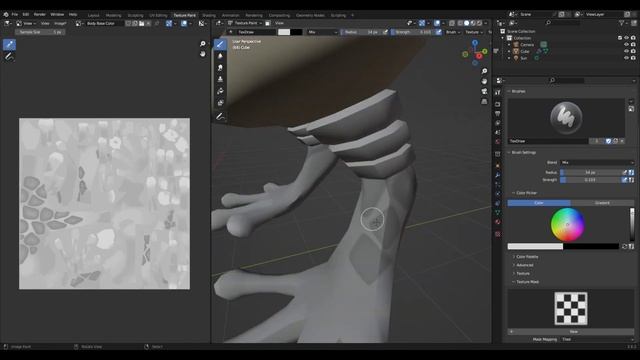The width and height of the screenshot is (640, 360).
Task: Expand the Color Palette subpanel
Action: pos(526,257)
